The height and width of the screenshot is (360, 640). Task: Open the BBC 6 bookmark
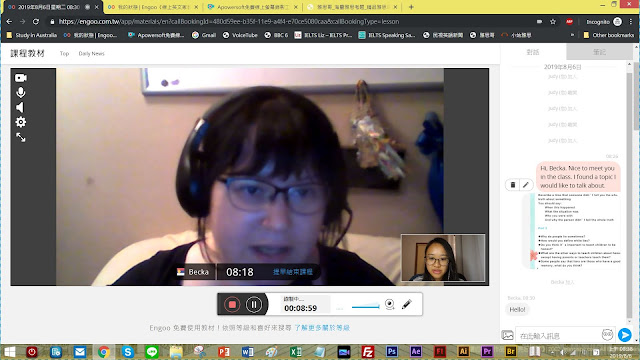276,35
